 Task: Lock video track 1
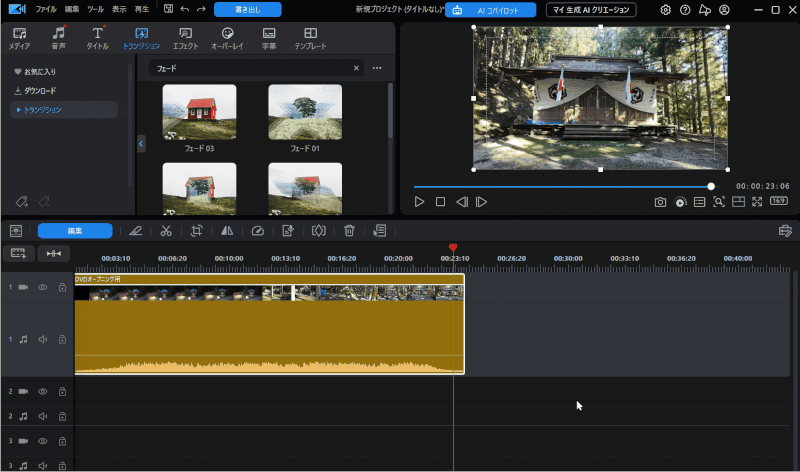(x=62, y=287)
